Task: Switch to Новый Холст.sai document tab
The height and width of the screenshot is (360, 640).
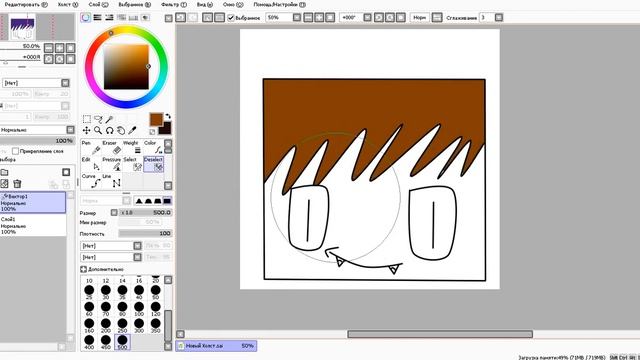Action: click(216, 346)
